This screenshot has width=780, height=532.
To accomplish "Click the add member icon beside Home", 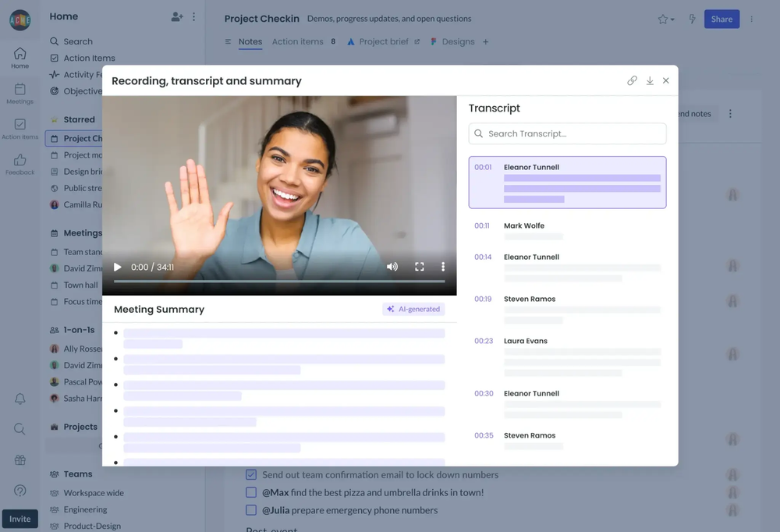I will 177,16.
